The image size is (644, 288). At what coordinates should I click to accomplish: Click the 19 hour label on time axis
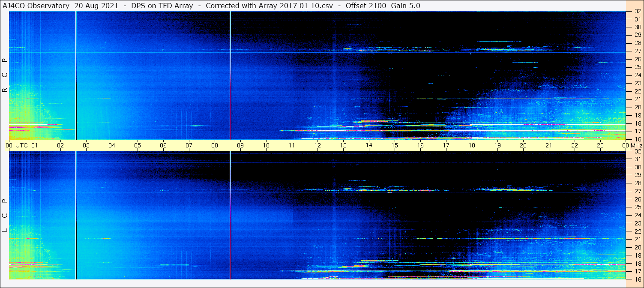497,145
